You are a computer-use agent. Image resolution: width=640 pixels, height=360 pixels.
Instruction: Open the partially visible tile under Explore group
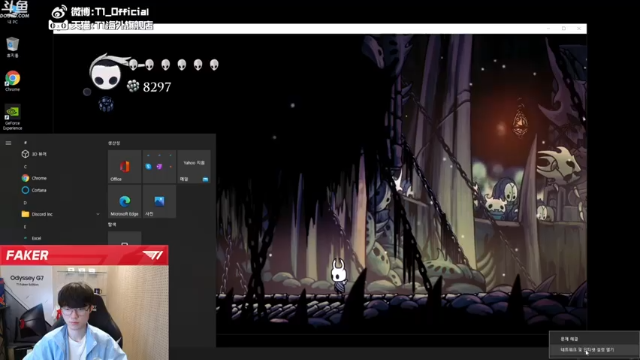point(124,238)
